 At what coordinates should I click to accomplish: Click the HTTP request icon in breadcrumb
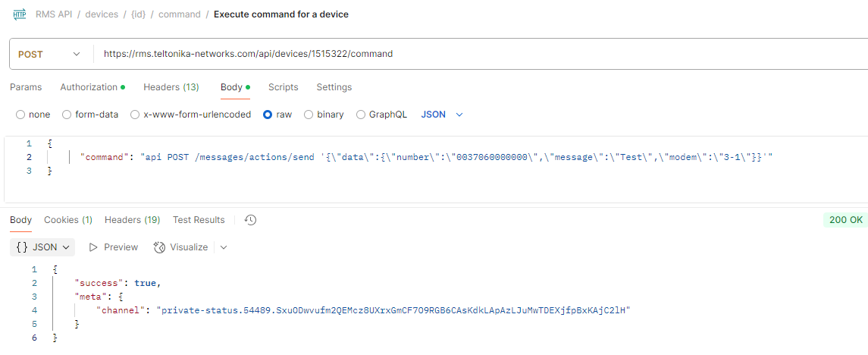tap(20, 14)
